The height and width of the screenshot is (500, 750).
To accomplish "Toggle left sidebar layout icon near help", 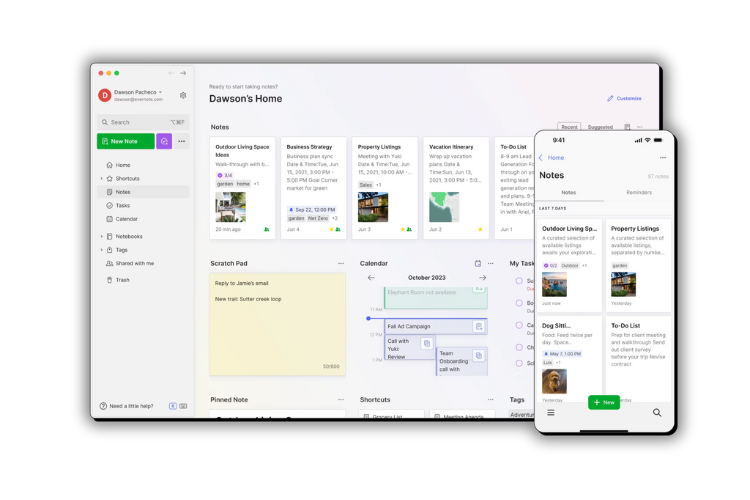I will 173,406.
